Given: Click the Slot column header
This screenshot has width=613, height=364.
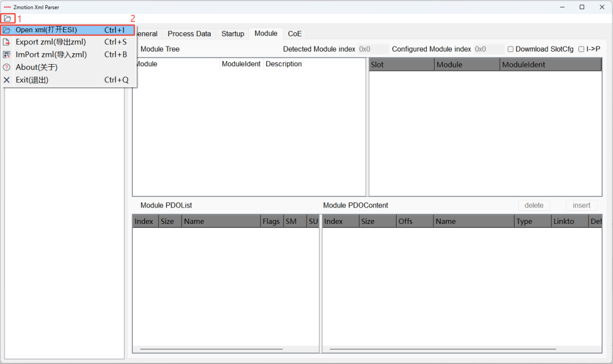Looking at the screenshot, I should (x=401, y=65).
